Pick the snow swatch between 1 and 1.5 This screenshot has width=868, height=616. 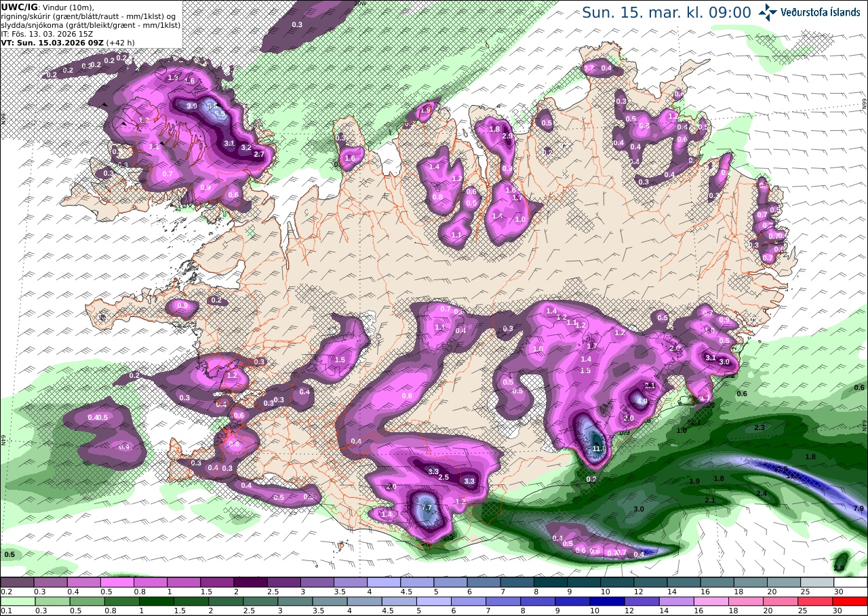coord(184,582)
